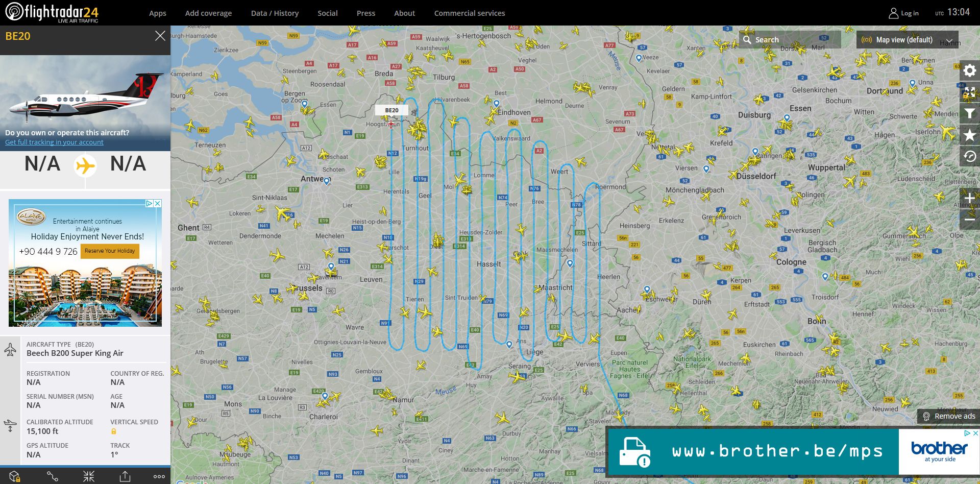
Task: Close the BE20 flight details panel
Action: [x=160, y=36]
